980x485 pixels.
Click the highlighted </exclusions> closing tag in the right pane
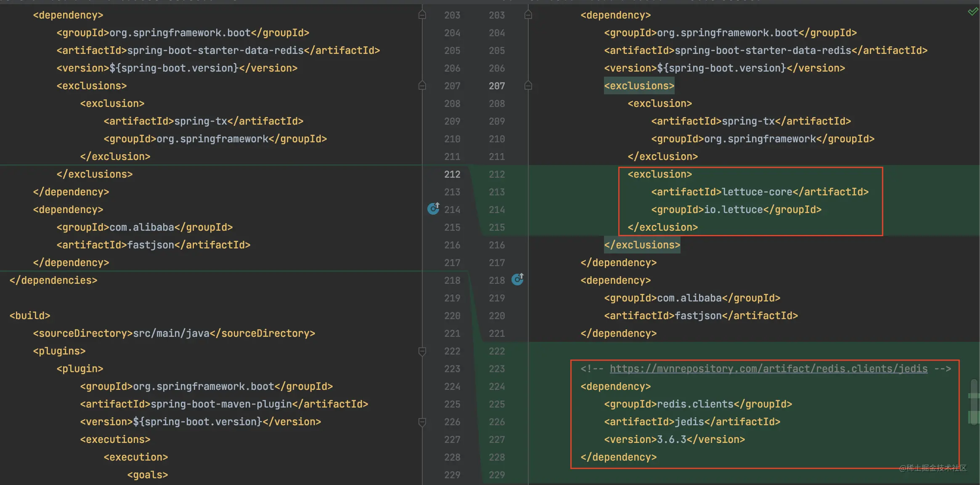(642, 245)
